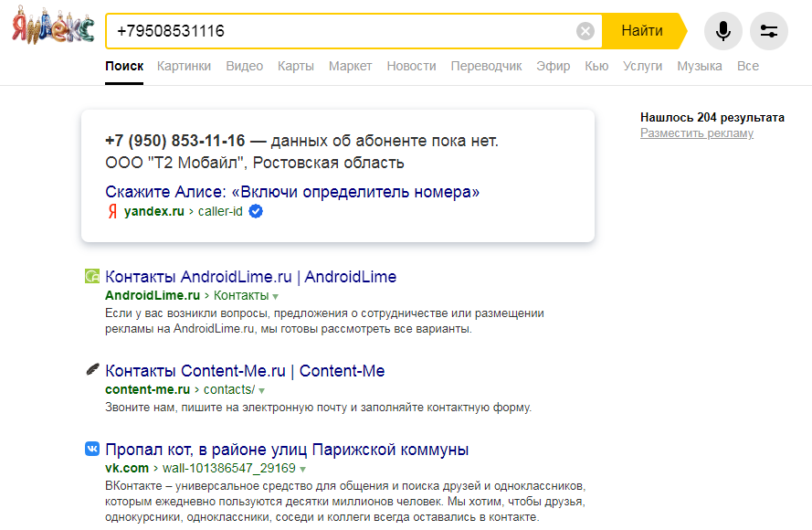This screenshot has height=530, width=812.
Task: Click the AndroidLime favicon icon
Action: pyautogui.click(x=92, y=276)
